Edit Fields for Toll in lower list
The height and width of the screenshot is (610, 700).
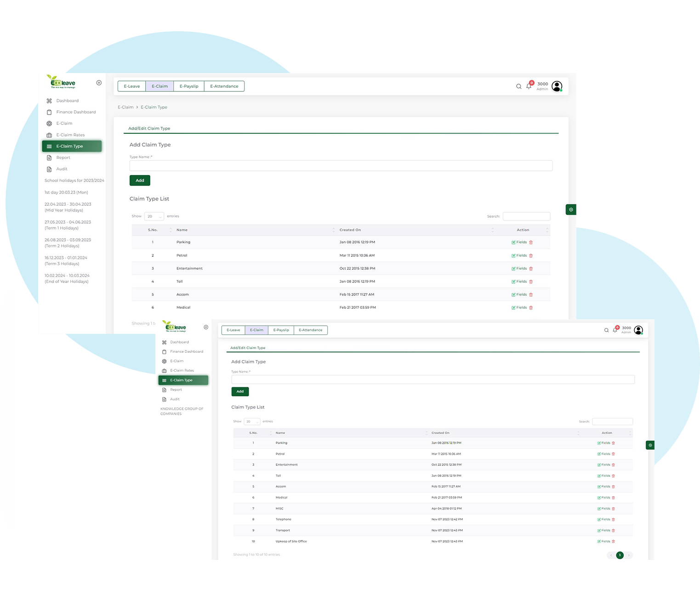click(604, 476)
